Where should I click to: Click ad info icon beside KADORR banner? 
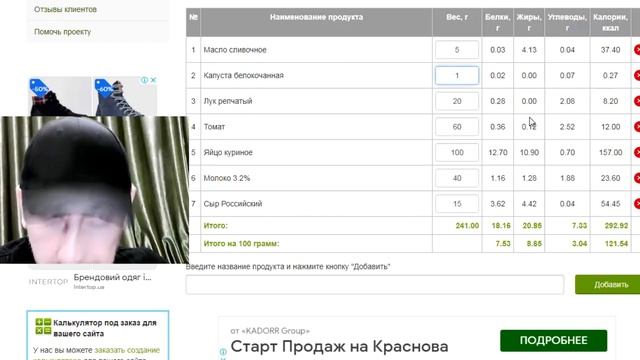click(x=223, y=352)
